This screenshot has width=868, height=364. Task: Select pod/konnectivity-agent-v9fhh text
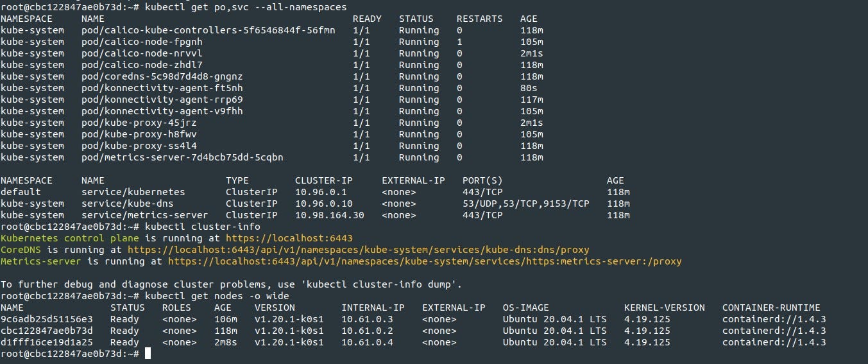tap(162, 111)
